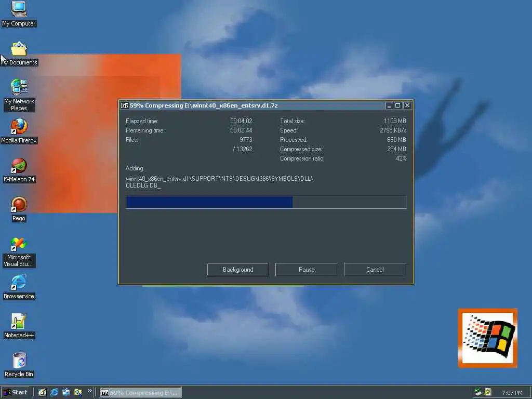Pause the compression

(307, 270)
